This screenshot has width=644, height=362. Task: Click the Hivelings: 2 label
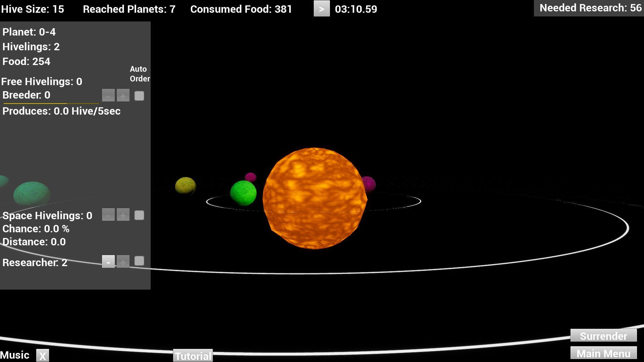coord(31,47)
